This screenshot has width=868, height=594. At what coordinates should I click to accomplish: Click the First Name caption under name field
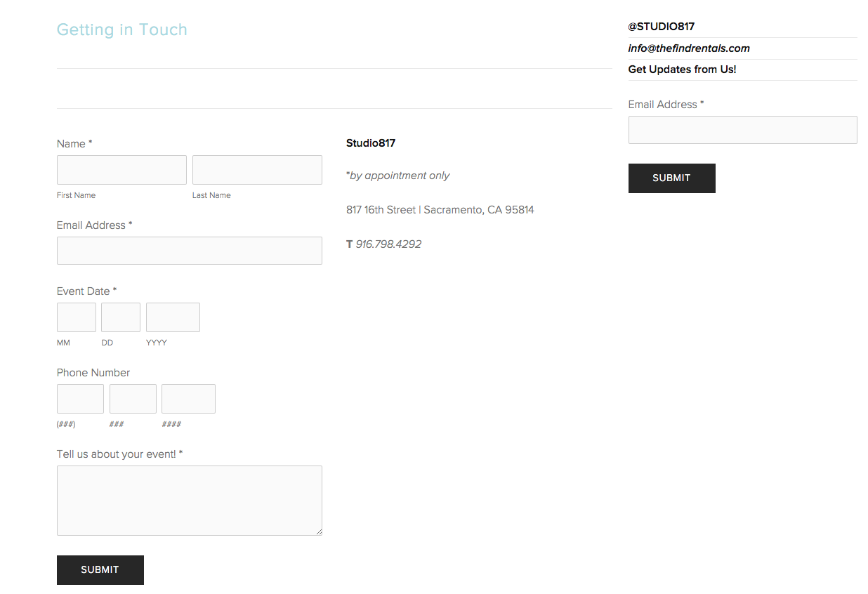point(76,195)
